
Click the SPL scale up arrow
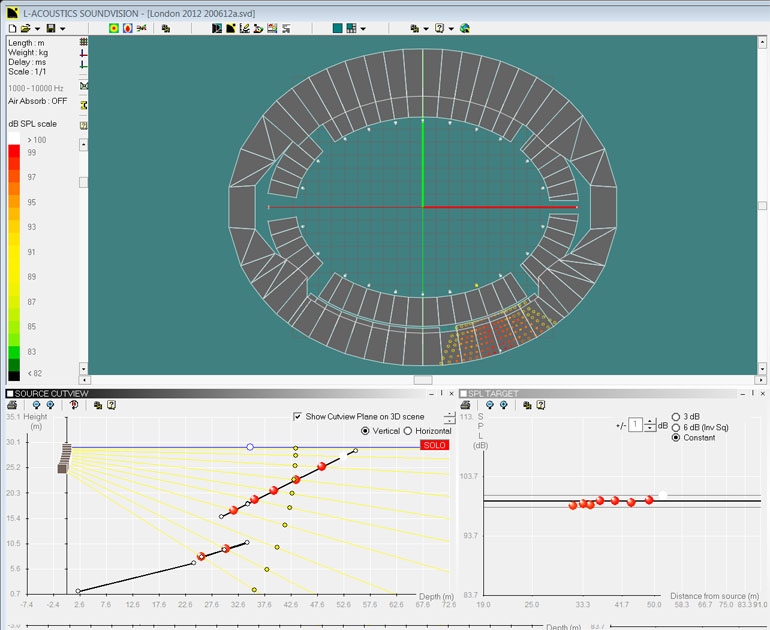pyautogui.click(x=83, y=145)
